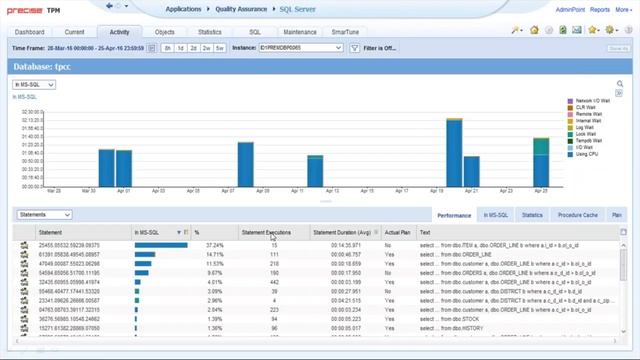The image size is (640, 360).
Task: Click the green refresh document icon
Action: (563, 30)
